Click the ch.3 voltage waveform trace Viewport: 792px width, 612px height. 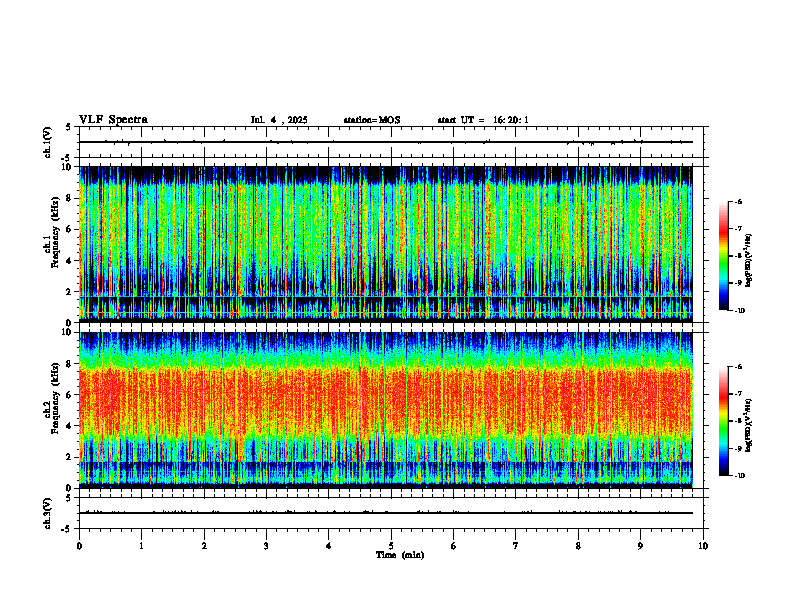(x=386, y=513)
